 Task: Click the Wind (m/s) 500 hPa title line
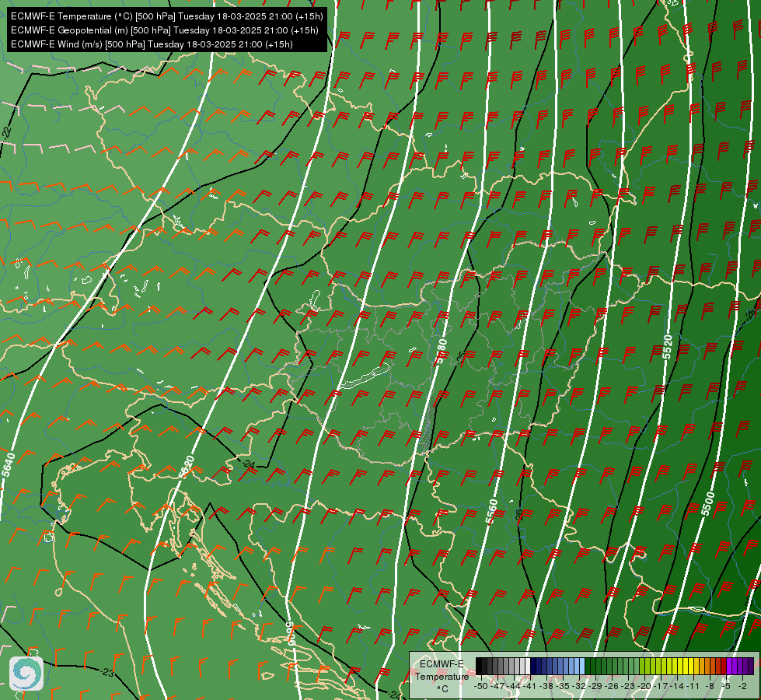pos(152,44)
